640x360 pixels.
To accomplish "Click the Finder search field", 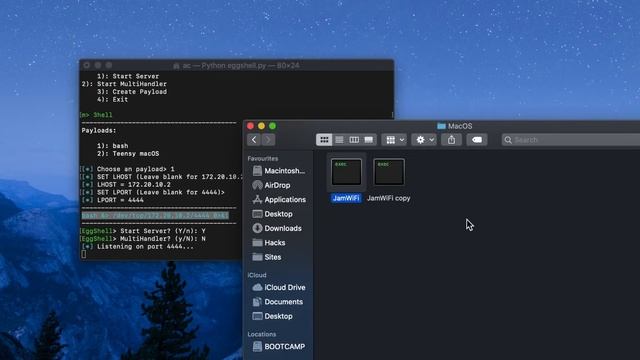I will pos(571,140).
